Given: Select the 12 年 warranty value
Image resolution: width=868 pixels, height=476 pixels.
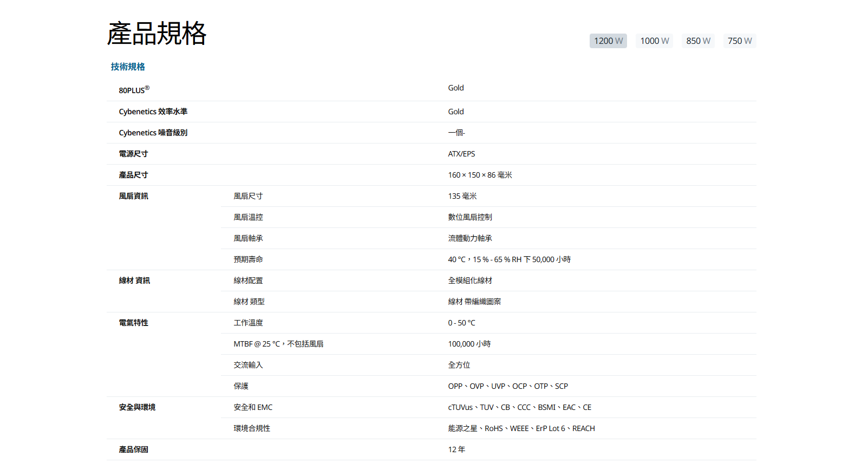Looking at the screenshot, I should [456, 449].
